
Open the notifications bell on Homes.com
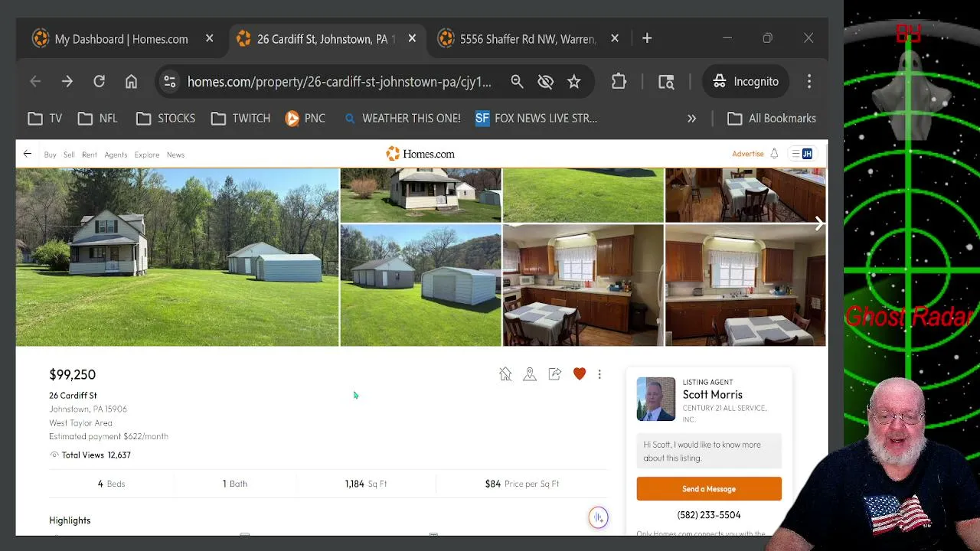774,154
